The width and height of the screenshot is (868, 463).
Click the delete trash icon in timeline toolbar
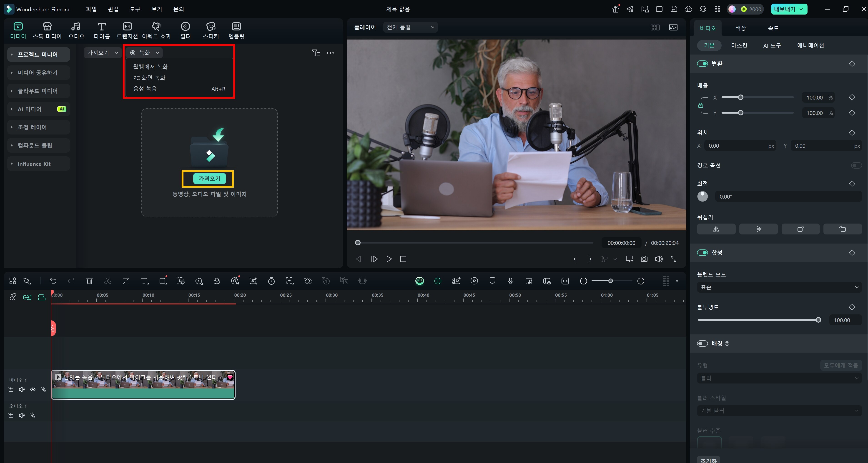(x=89, y=281)
